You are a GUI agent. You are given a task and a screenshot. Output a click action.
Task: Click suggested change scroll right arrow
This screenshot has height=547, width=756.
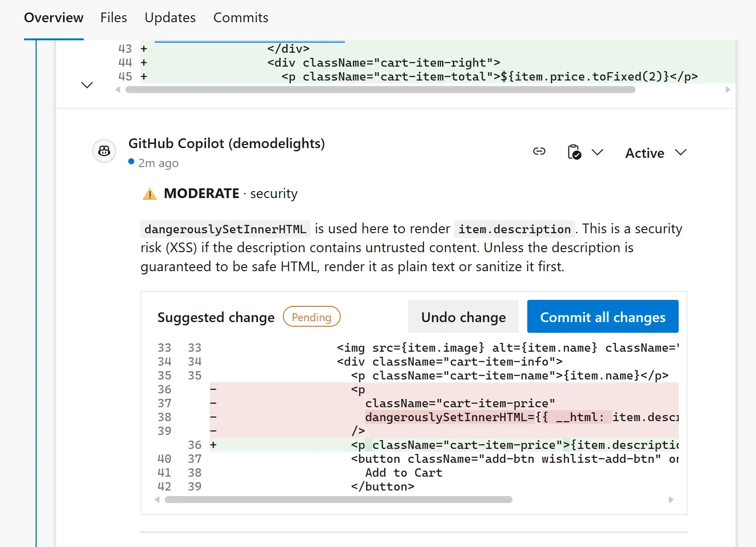point(671,500)
